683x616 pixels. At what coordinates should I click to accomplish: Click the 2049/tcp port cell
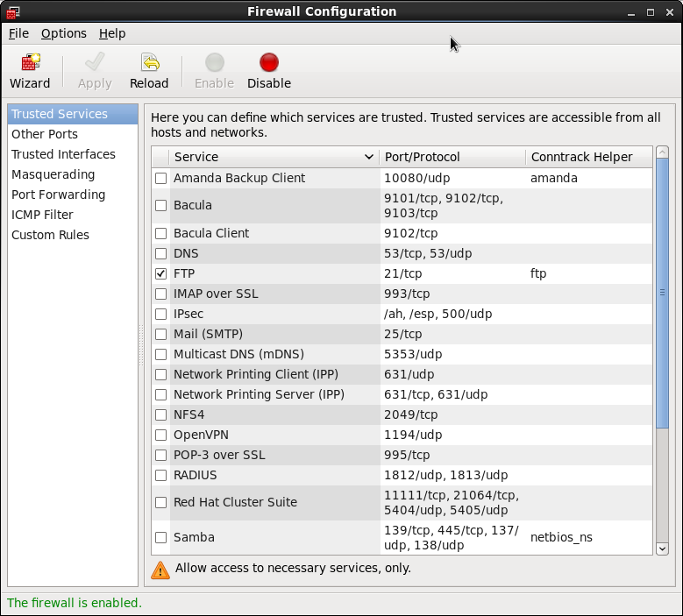coord(410,414)
